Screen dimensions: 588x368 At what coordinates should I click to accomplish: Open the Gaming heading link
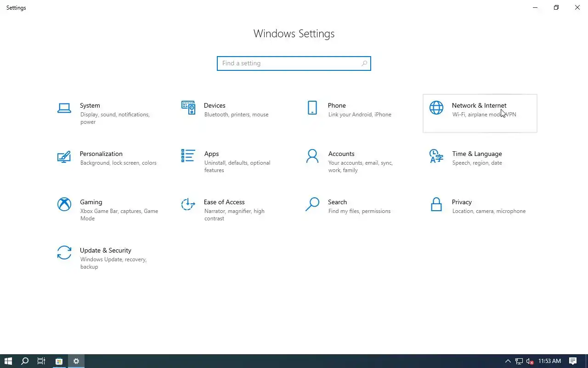[91, 202]
